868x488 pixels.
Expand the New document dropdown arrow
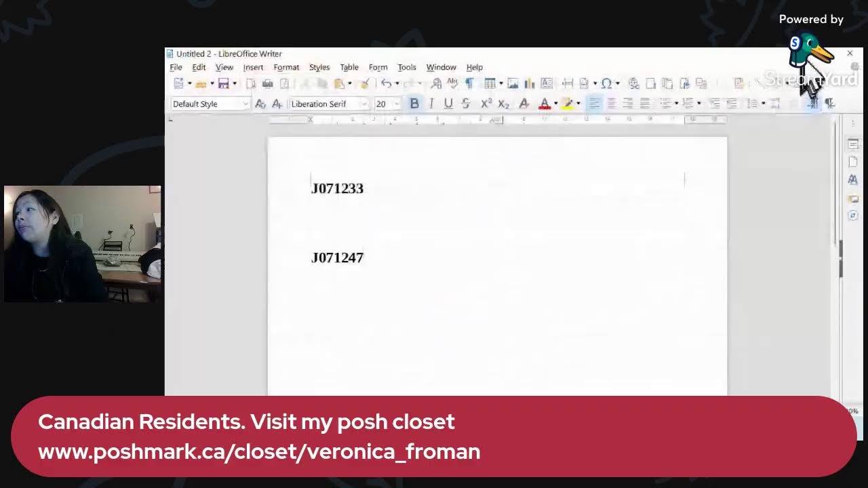point(189,83)
